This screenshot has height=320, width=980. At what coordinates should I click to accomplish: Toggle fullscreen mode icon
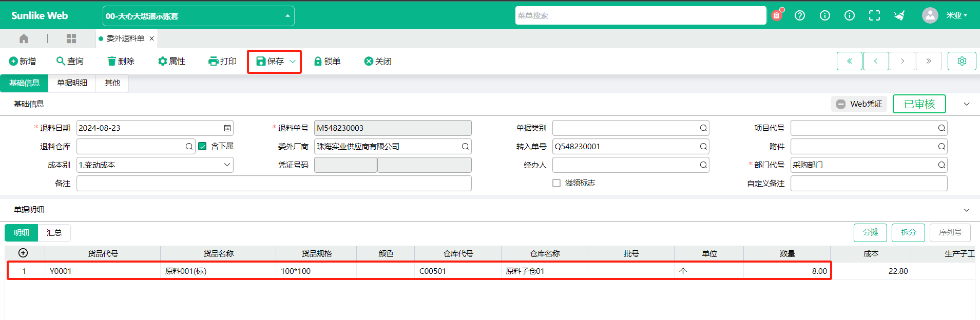click(x=874, y=15)
